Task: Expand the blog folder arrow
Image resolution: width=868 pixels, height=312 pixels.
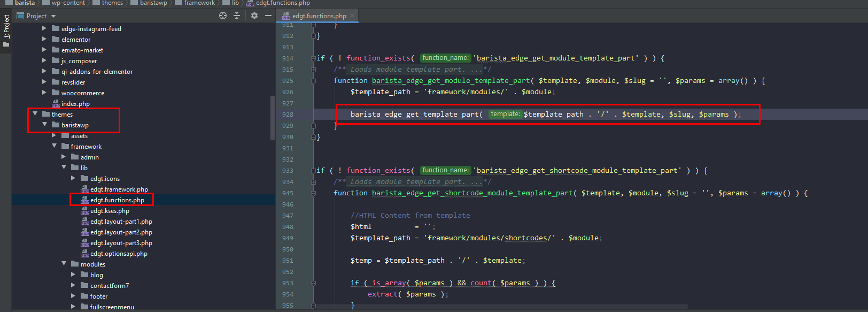Action: coord(73,275)
